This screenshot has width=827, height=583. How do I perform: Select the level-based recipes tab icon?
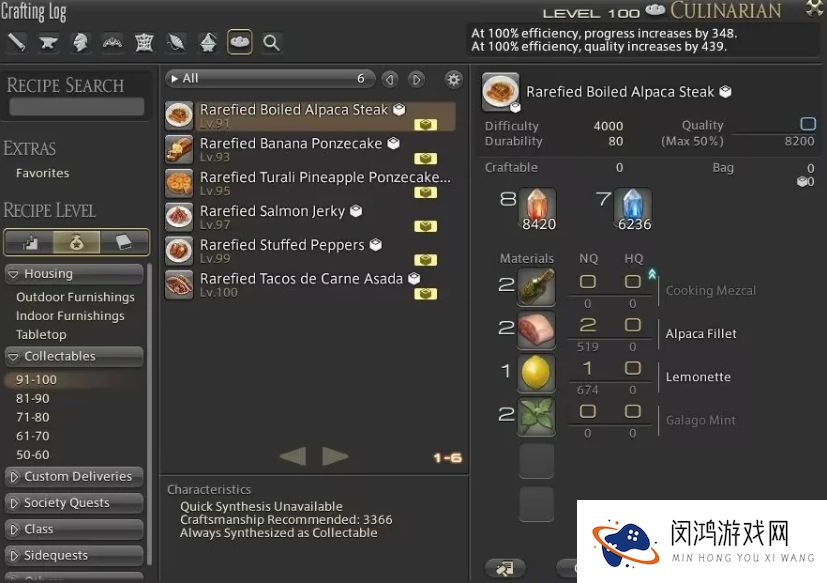(30, 243)
